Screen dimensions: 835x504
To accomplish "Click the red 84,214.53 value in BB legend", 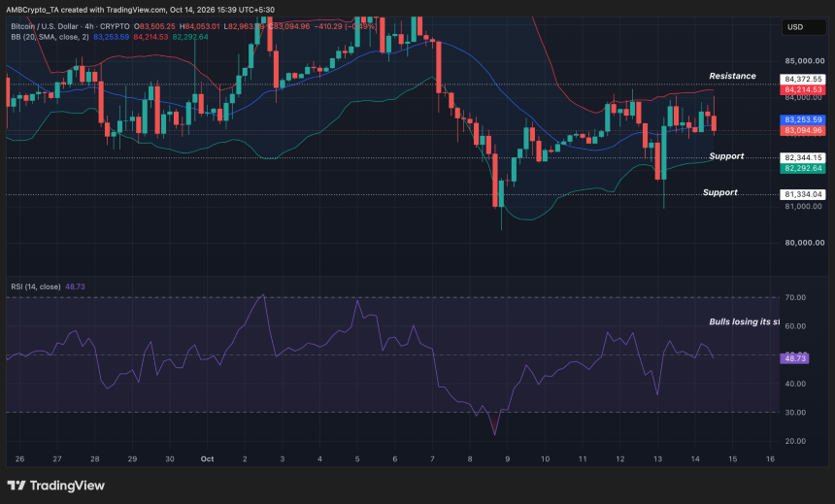I will [150, 37].
